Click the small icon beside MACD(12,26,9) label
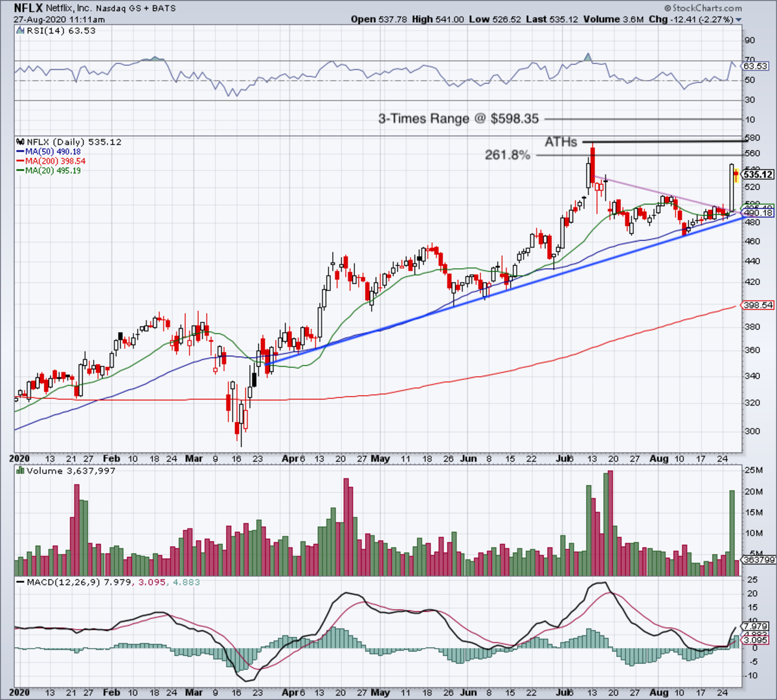Viewport: 777px width, 700px height. tap(20, 583)
